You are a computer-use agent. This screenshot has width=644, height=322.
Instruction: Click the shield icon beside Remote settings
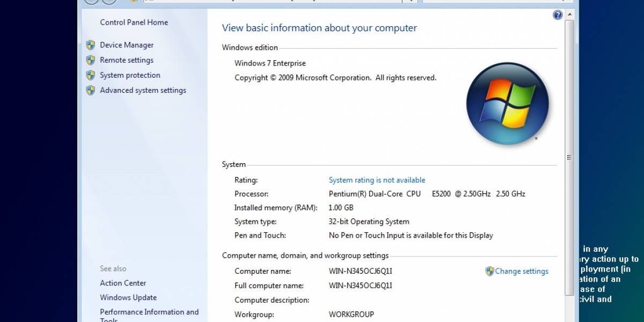pyautogui.click(x=91, y=60)
